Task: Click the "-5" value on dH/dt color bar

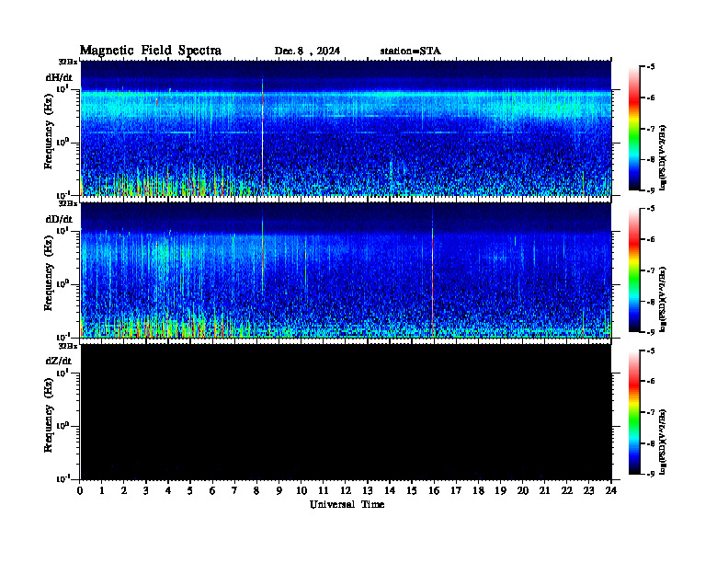Action: pos(652,67)
